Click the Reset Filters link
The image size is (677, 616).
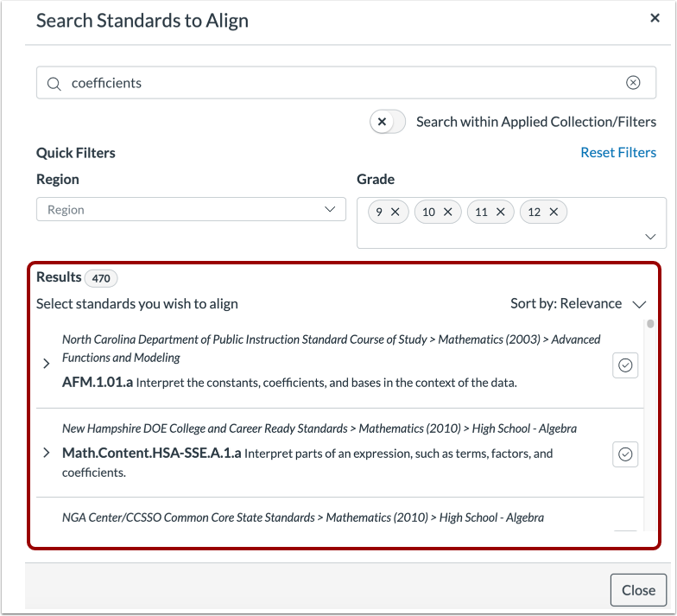point(617,152)
